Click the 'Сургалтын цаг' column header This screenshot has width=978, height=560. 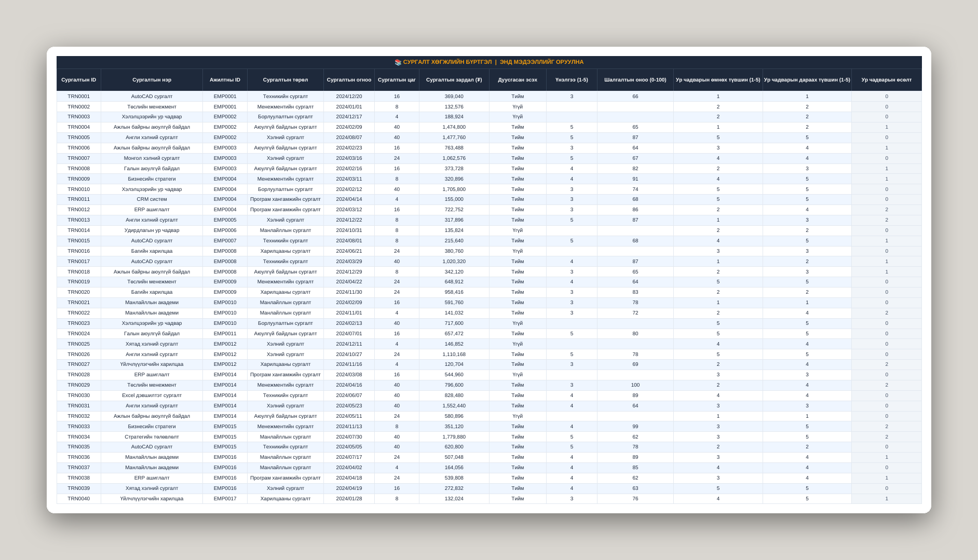(x=397, y=80)
